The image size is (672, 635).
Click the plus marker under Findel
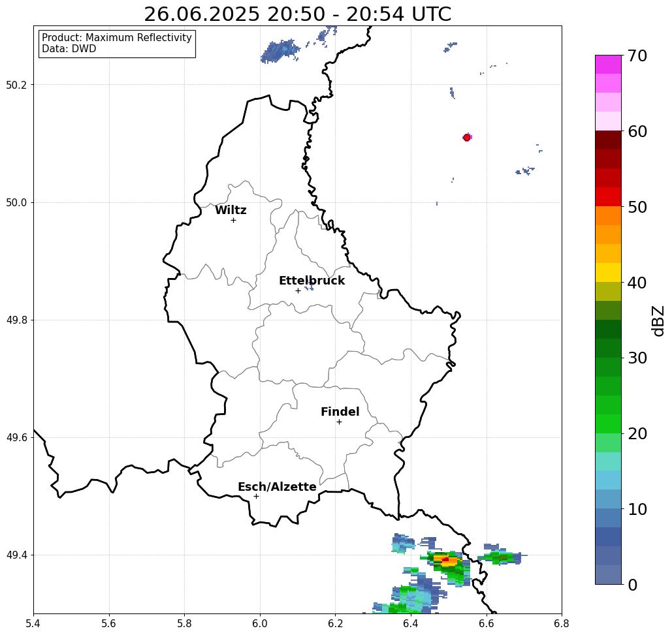pyautogui.click(x=339, y=422)
